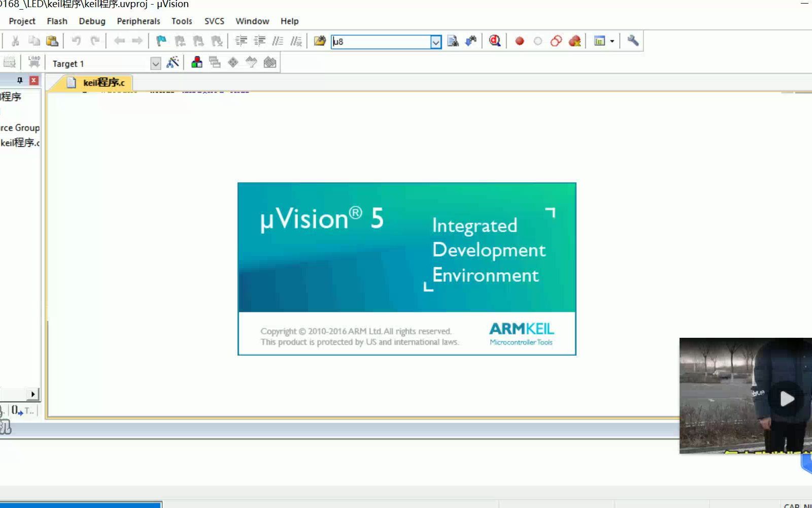Open Options for Target magic wand
The width and height of the screenshot is (812, 508).
tap(173, 62)
